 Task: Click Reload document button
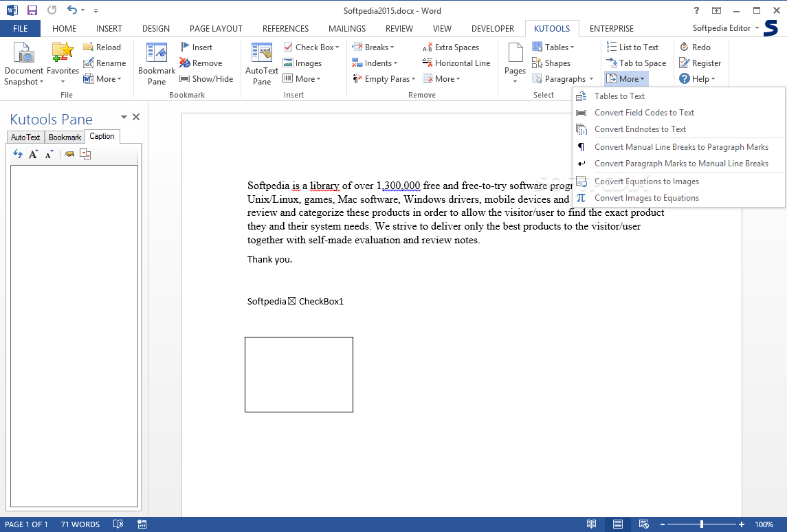pyautogui.click(x=102, y=47)
